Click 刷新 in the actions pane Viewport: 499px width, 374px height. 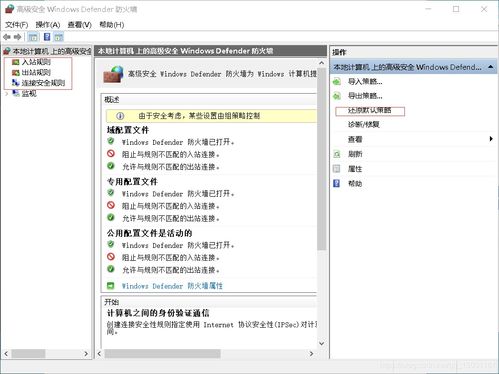coord(355,154)
